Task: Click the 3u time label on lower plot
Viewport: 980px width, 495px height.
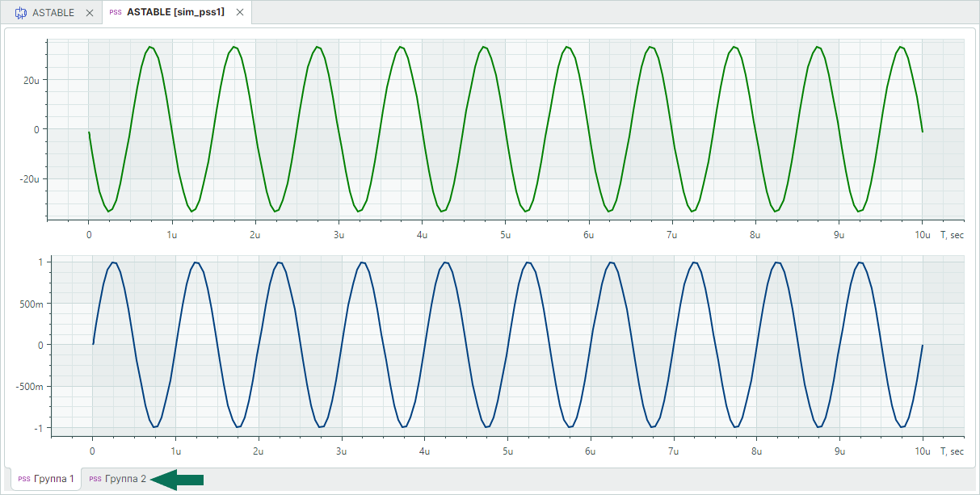Action: (341, 451)
